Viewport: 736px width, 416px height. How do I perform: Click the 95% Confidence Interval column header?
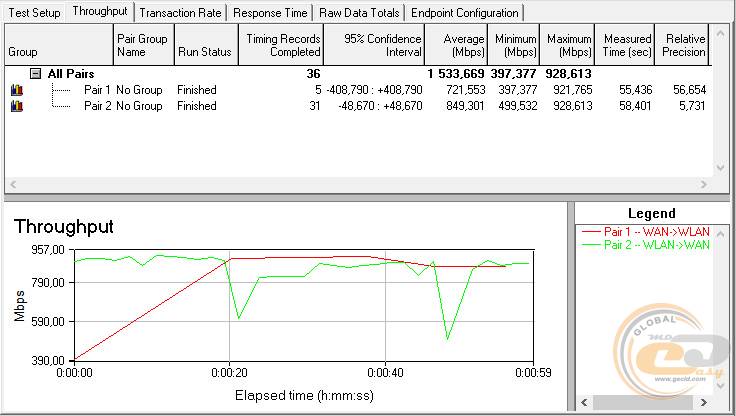(376, 45)
